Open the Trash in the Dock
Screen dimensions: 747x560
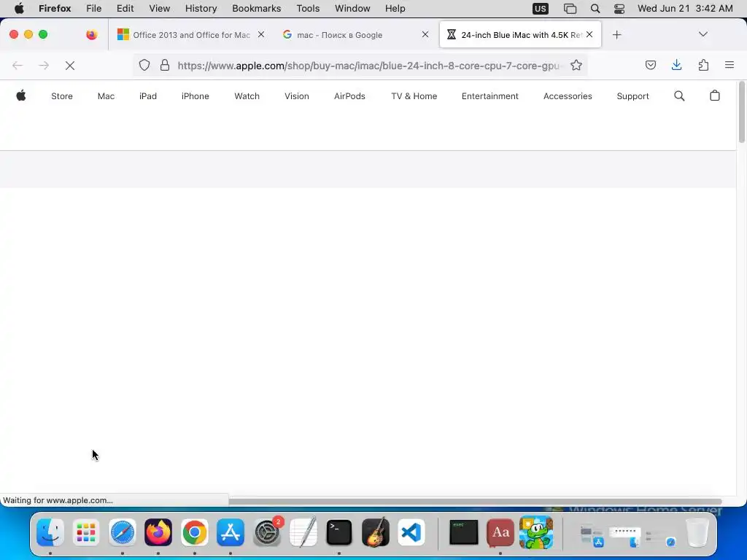697,532
